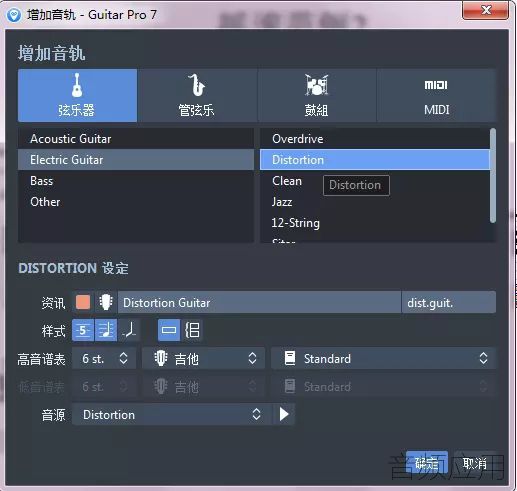Confirm with the 确定 button

pos(427,463)
